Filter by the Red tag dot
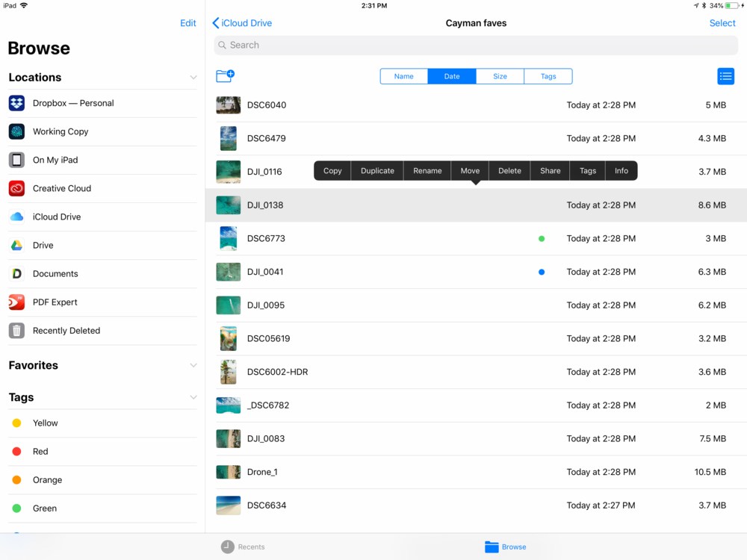This screenshot has width=747, height=560. pyautogui.click(x=16, y=452)
